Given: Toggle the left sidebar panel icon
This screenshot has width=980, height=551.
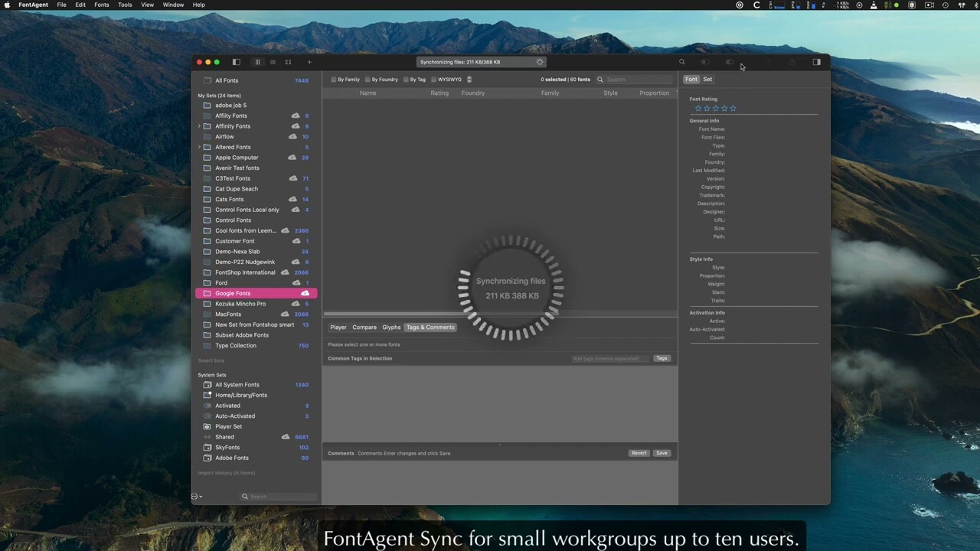Looking at the screenshot, I should (x=236, y=62).
